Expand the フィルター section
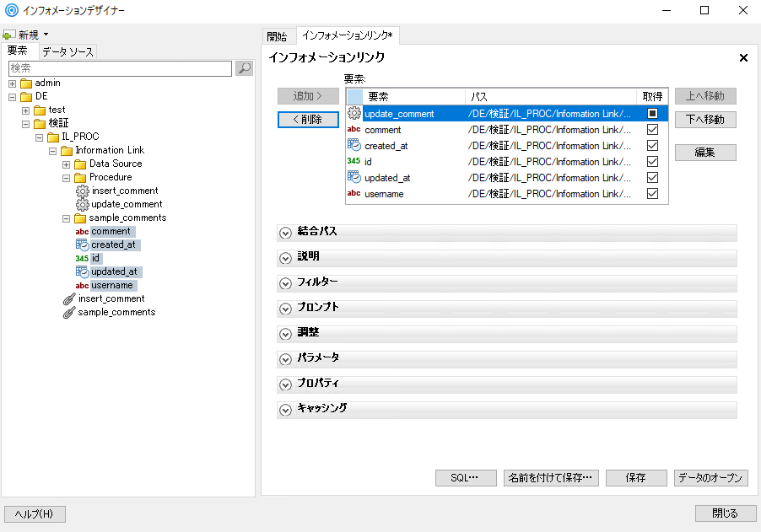The height and width of the screenshot is (532, 761). coord(285,283)
